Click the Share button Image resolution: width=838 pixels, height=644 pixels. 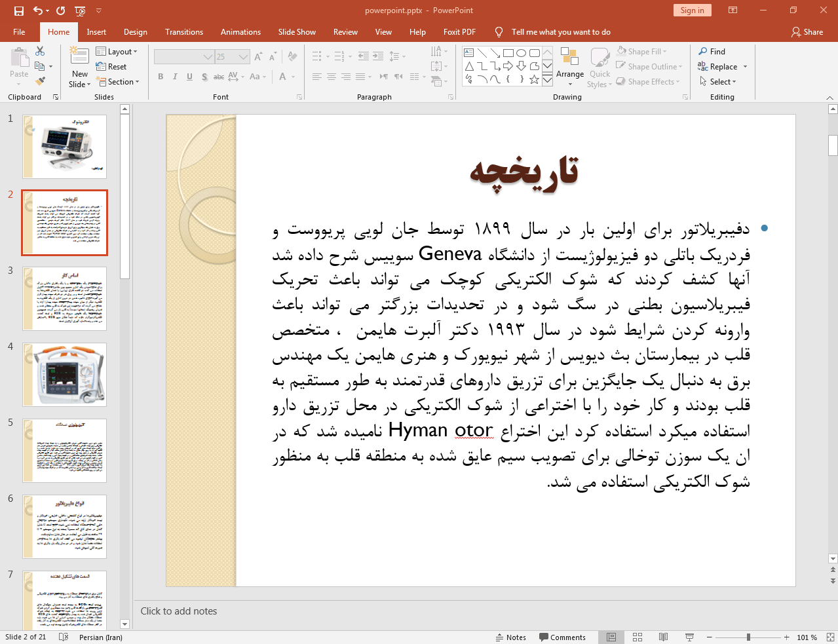807,32
